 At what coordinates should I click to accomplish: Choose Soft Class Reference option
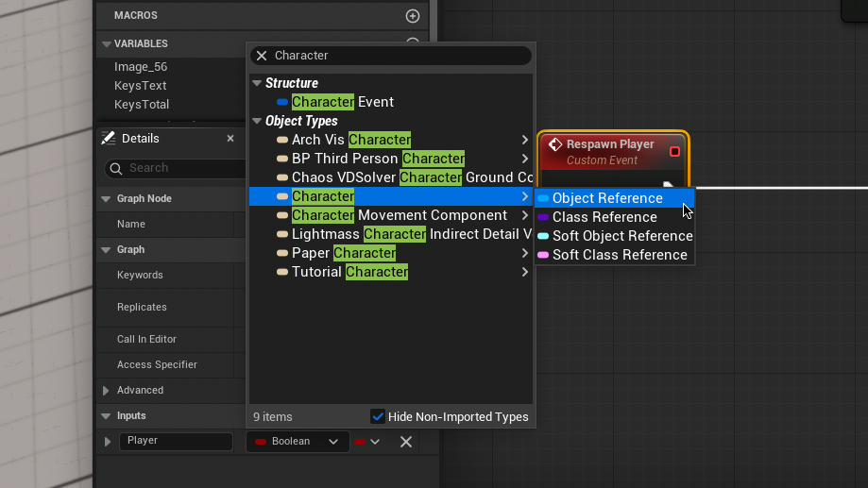pyautogui.click(x=620, y=255)
